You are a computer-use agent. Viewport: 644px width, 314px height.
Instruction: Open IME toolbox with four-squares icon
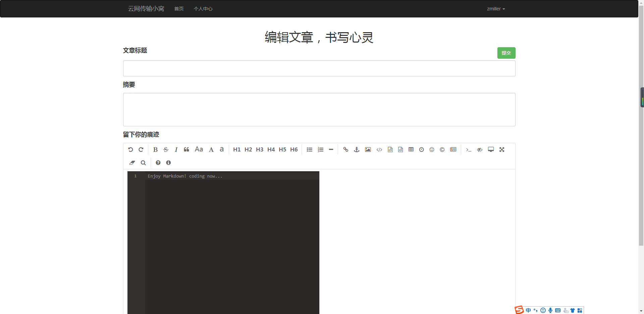click(580, 310)
